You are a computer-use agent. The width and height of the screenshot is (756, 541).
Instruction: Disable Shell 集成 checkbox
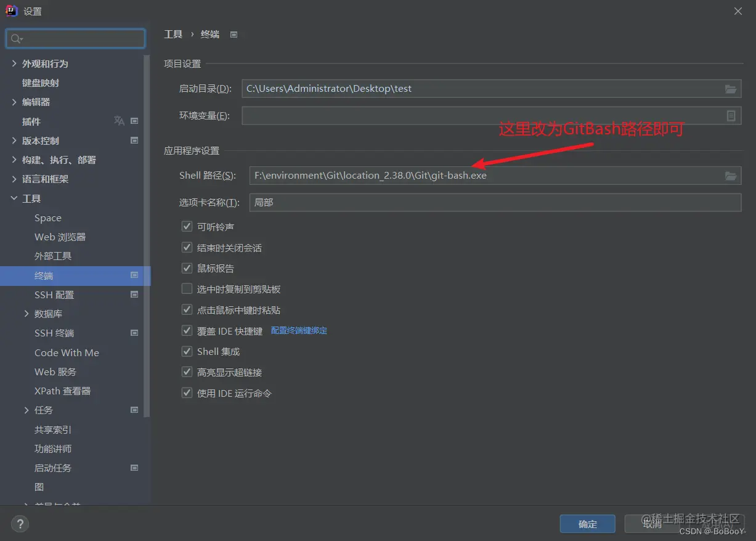[x=187, y=351]
